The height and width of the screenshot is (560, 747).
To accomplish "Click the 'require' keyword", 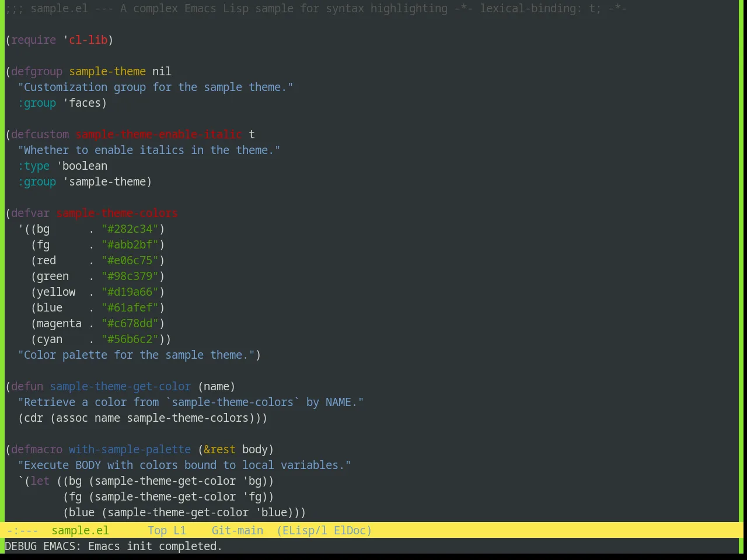I will pos(34,40).
